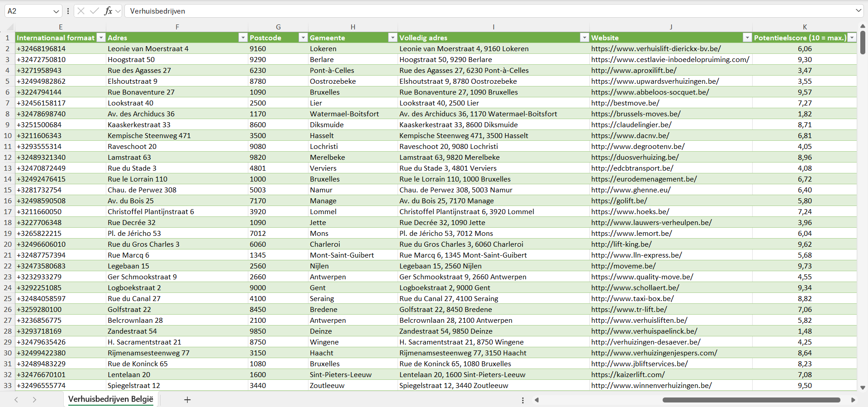Click the next sheet navigation arrow
The image size is (868, 407).
point(34,400)
